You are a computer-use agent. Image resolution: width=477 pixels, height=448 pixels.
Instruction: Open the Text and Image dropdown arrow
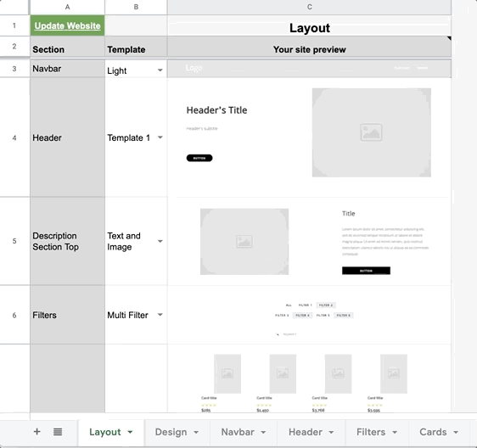160,241
